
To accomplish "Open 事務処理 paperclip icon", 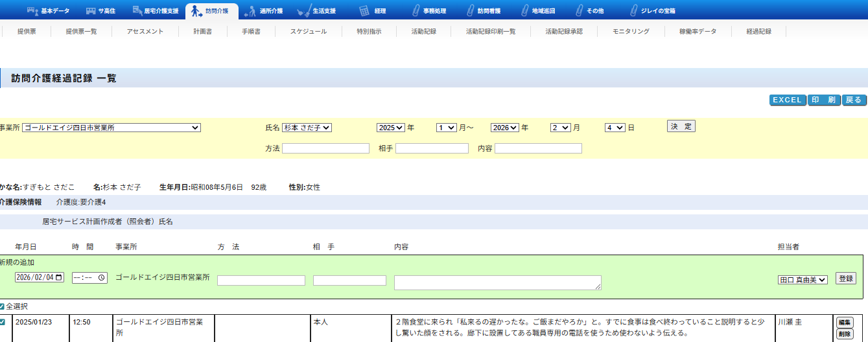I will (x=415, y=11).
